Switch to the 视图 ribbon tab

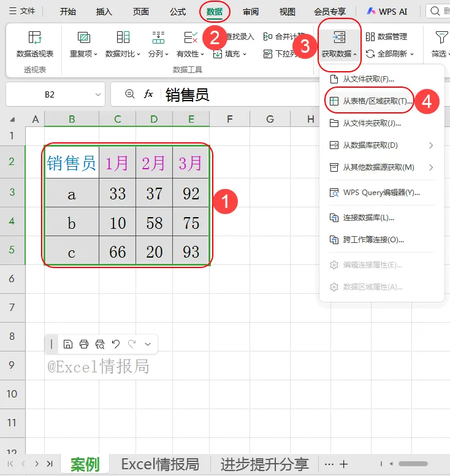click(287, 12)
